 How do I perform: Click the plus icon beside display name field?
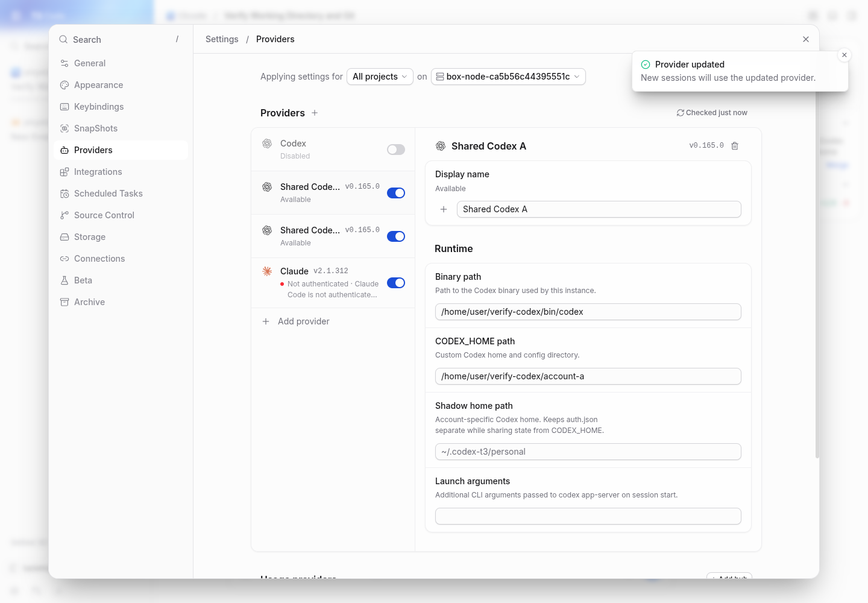444,209
